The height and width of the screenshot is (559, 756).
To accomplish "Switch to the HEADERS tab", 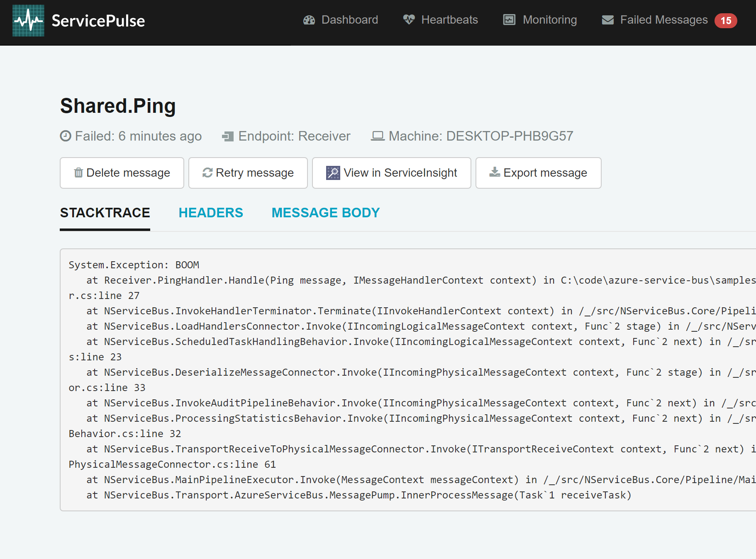I will pyautogui.click(x=211, y=212).
